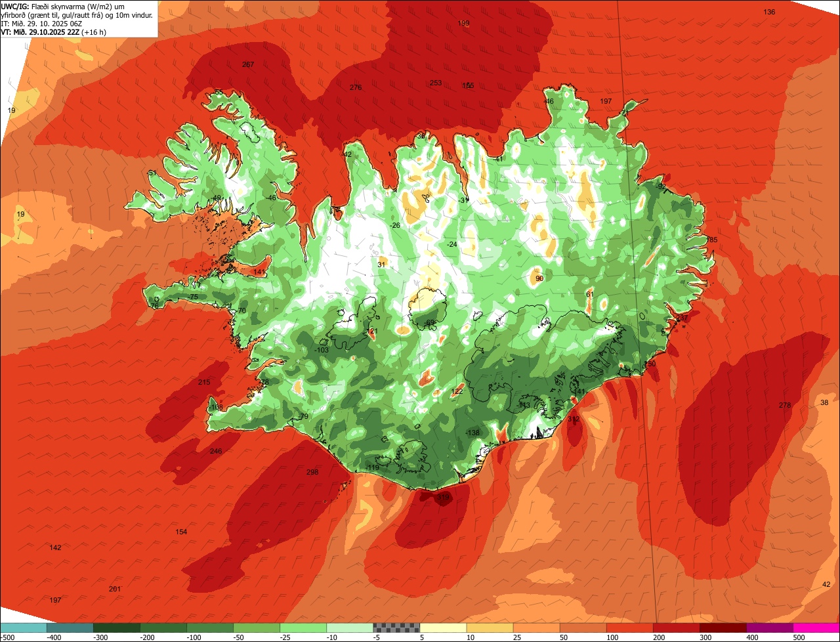The image size is (840, 642).
Task: Click the '-103' value in southwest Iceland
Action: point(322,351)
